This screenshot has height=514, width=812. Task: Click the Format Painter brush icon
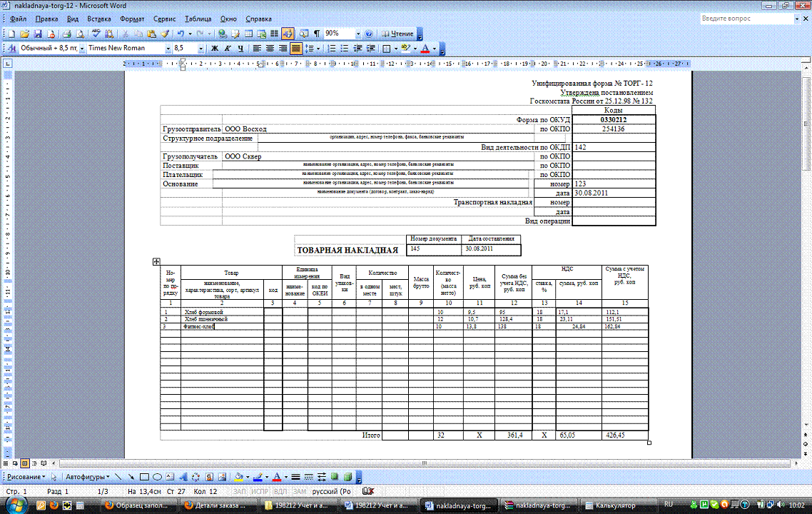pyautogui.click(x=165, y=34)
